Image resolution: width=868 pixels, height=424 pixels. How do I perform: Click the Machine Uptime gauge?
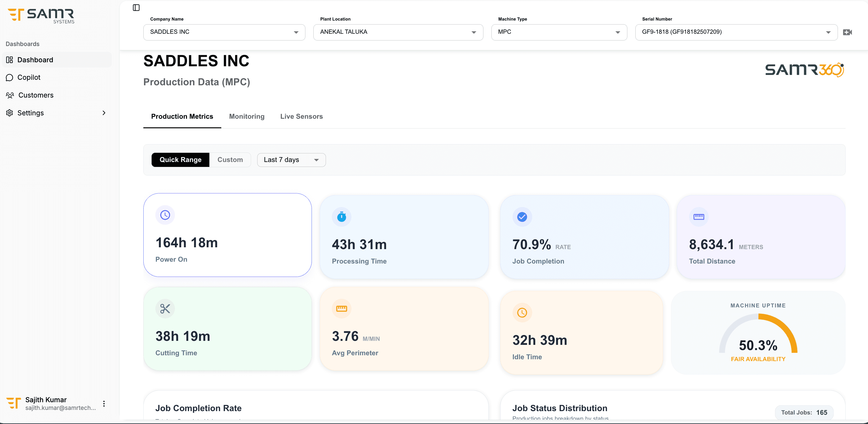pyautogui.click(x=758, y=333)
